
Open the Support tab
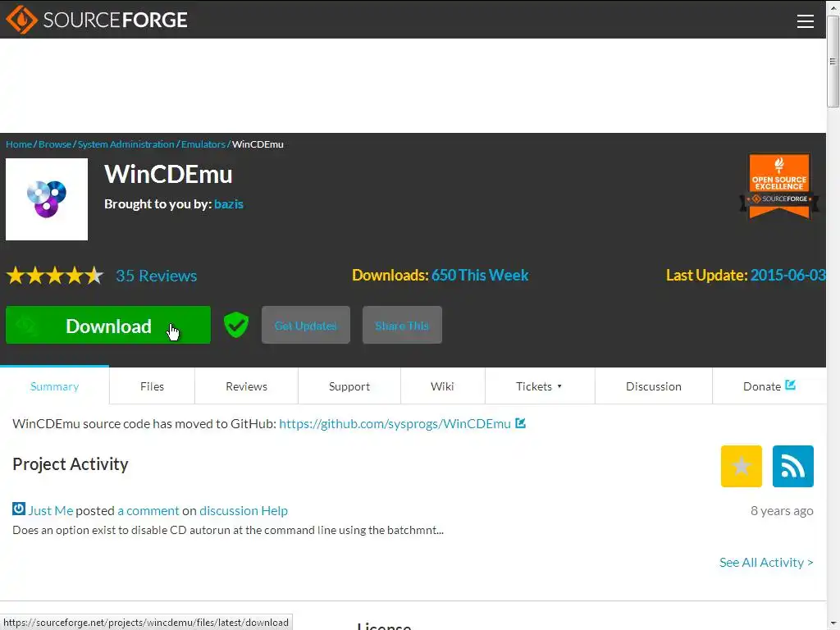(349, 386)
